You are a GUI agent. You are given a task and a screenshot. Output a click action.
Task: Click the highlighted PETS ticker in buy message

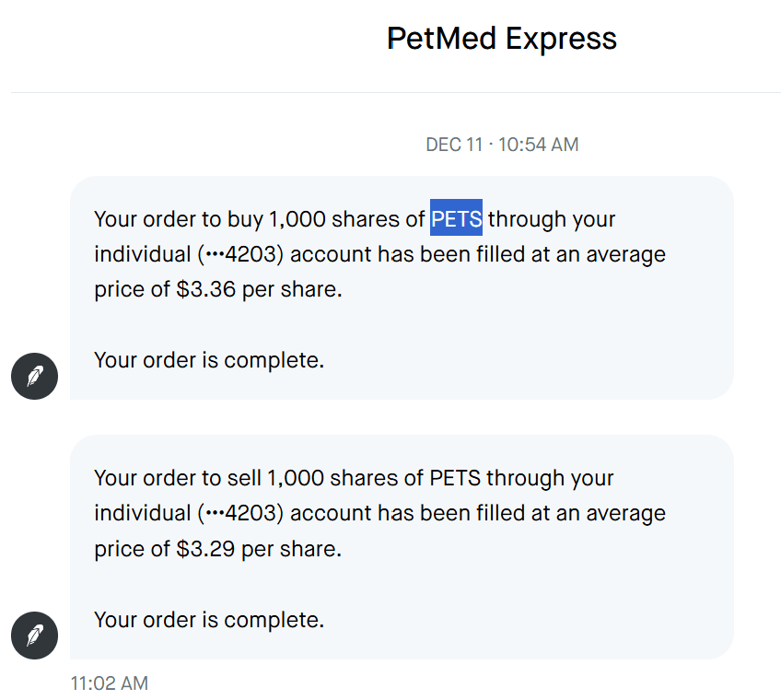tap(457, 219)
